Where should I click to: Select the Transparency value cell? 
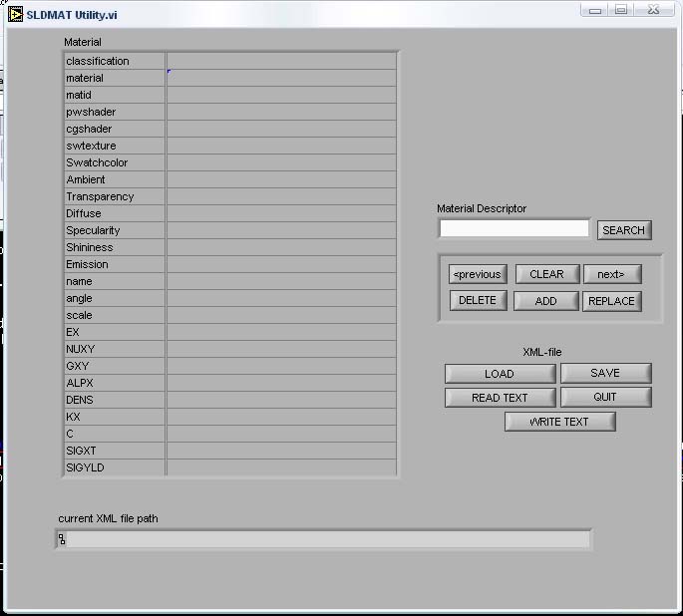pyautogui.click(x=281, y=196)
